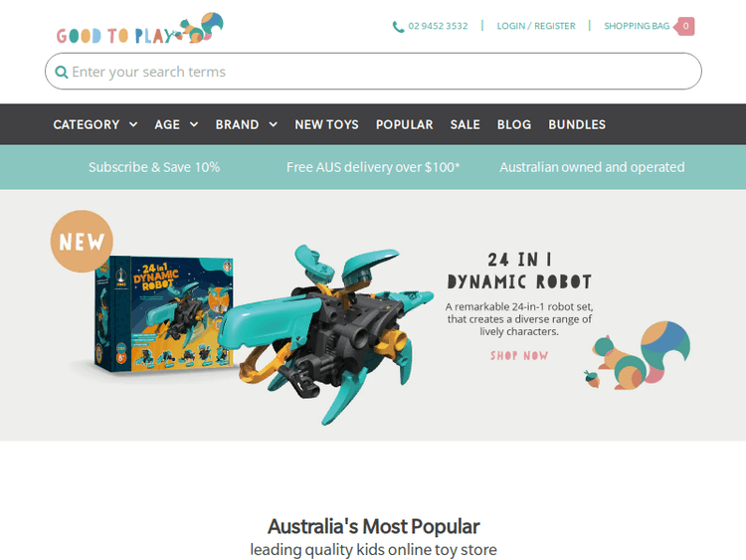Go to New Toys menu item
Screen dimensions: 746x560
click(x=326, y=124)
